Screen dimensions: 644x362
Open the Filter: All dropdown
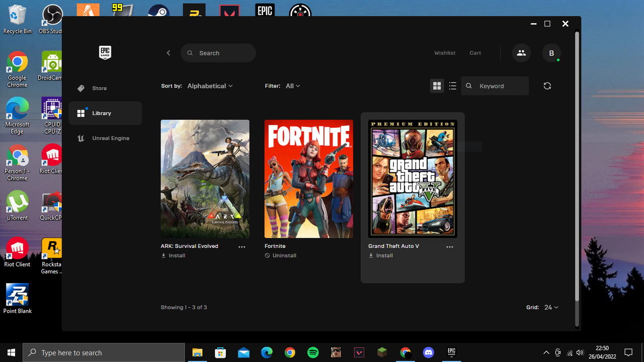[x=293, y=86]
